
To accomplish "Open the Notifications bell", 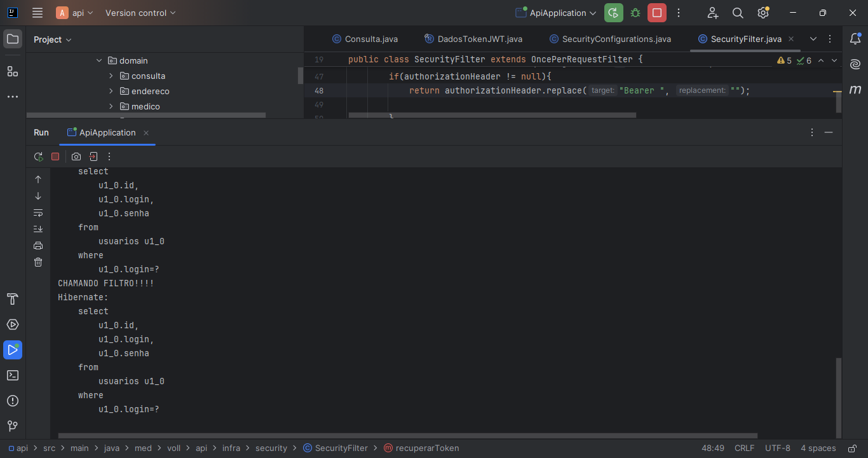I will pos(855,39).
